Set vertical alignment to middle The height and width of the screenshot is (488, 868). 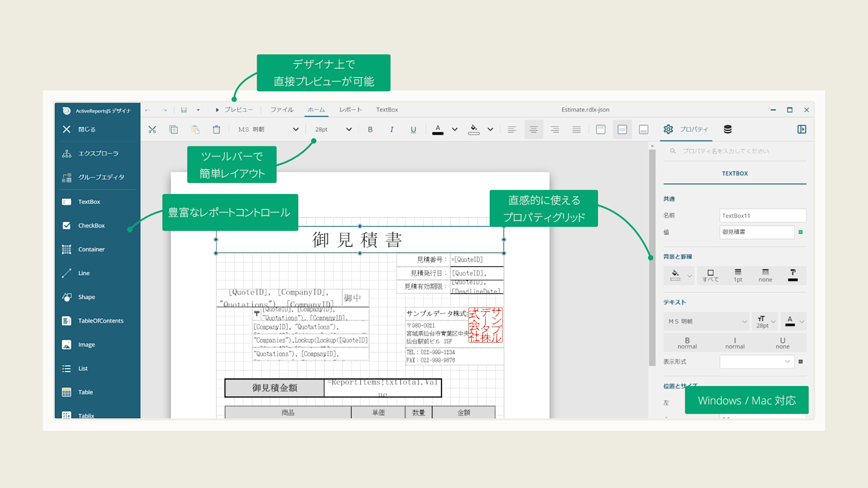click(x=622, y=130)
